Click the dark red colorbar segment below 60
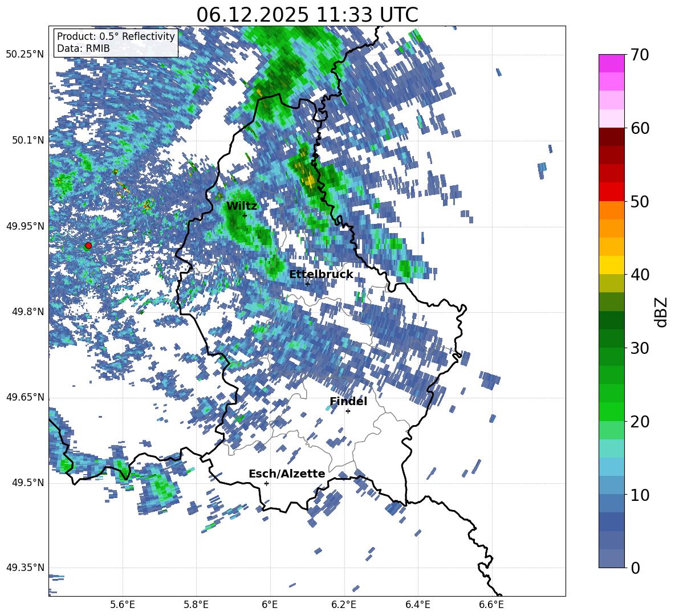Image resolution: width=675 pixels, height=616 pixels. [611, 137]
